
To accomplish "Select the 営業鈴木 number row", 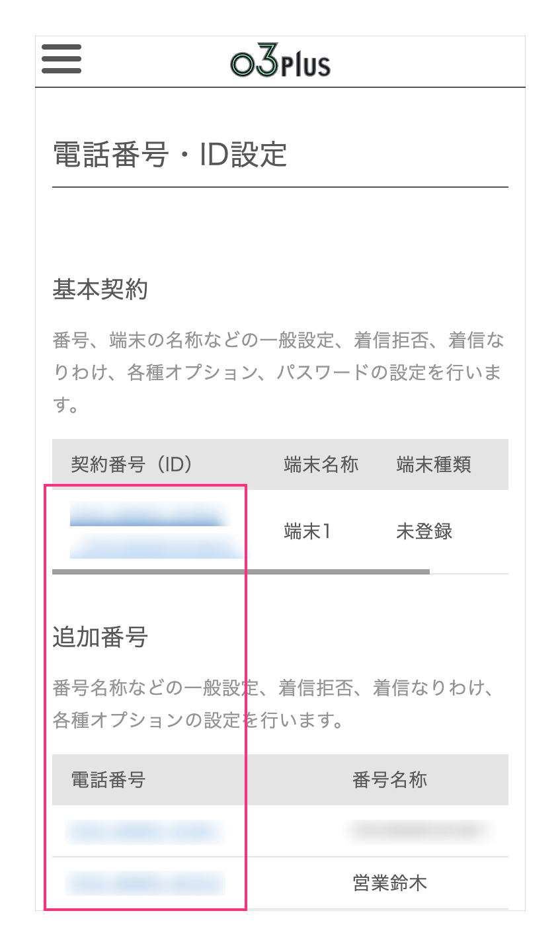I will [390, 883].
